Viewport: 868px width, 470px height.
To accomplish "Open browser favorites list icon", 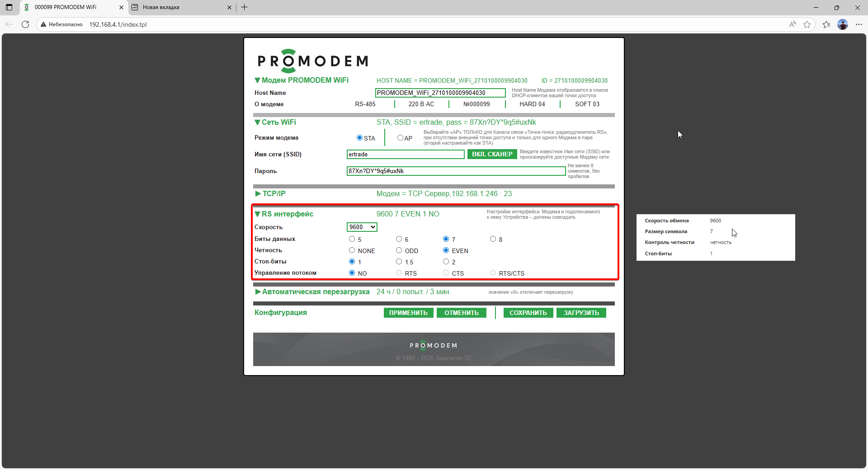I will tap(826, 24).
